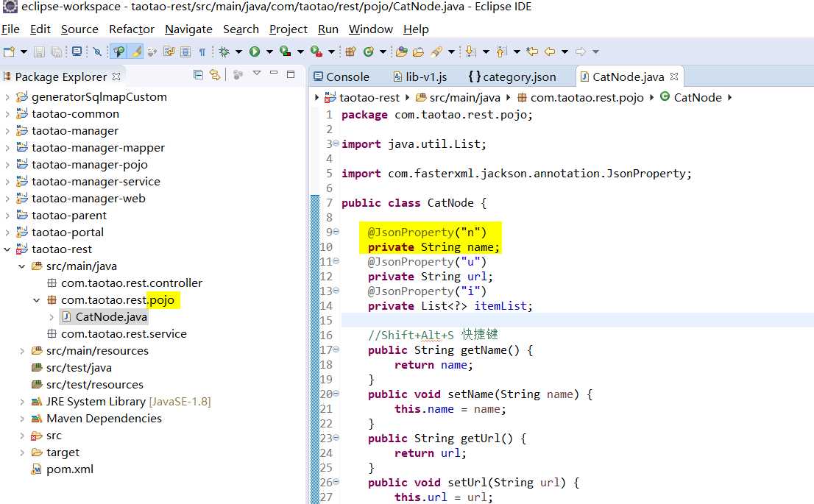Open the Navigate menu

coord(188,29)
